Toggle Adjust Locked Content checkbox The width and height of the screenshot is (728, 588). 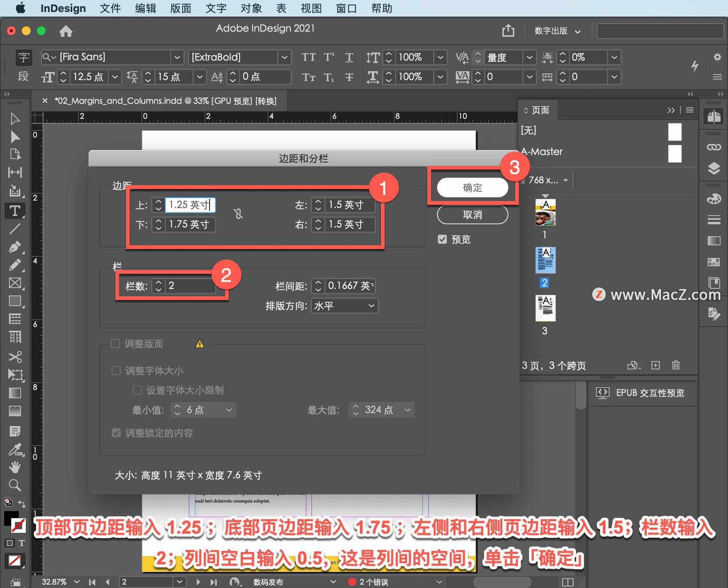[x=116, y=433]
